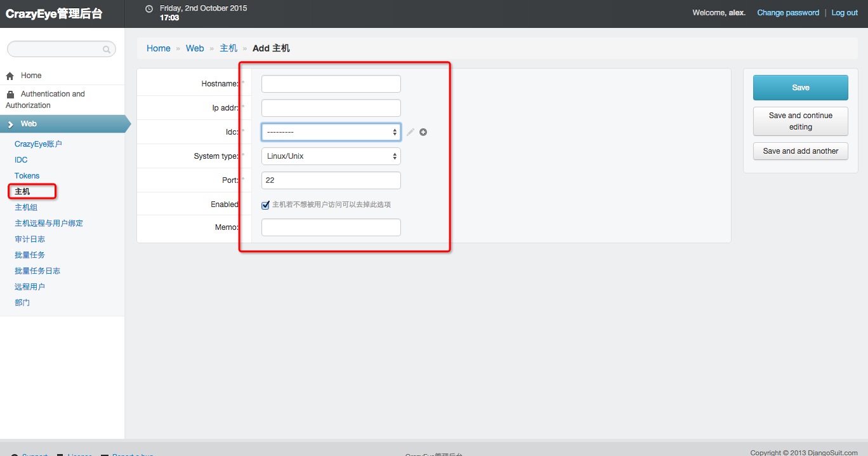Click the Home house icon in sidebar
This screenshot has width=868, height=456.
[10, 76]
